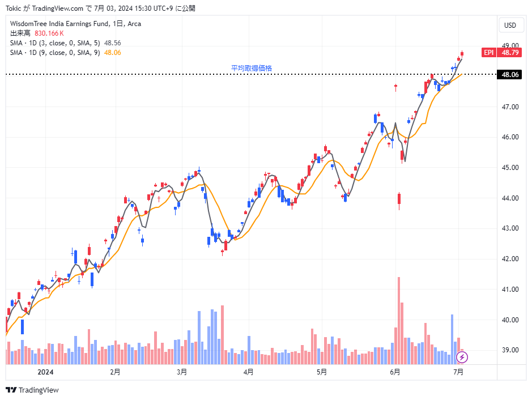The height and width of the screenshot is (400, 532).
Task: Select the 平均取得価格 line label
Action: pyautogui.click(x=252, y=68)
